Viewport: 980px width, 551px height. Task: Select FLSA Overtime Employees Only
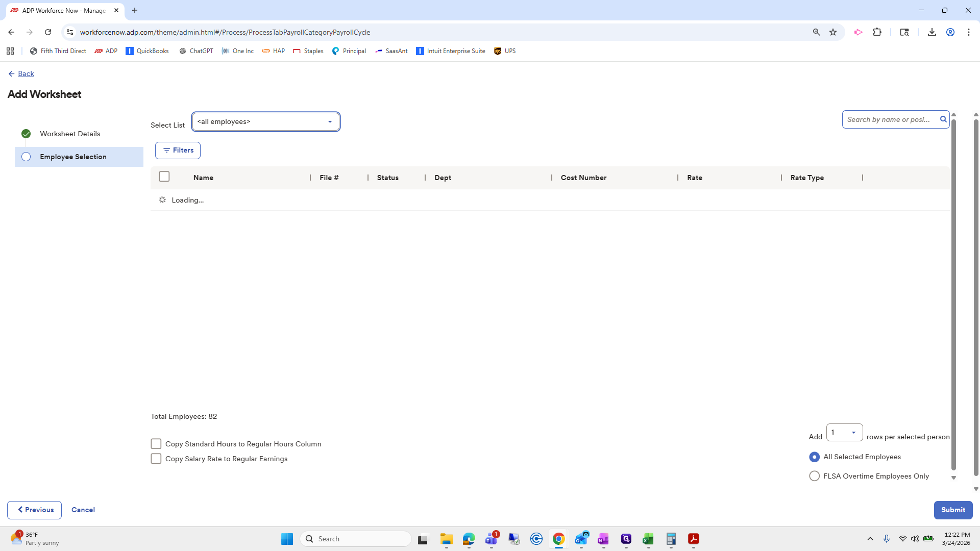814,475
